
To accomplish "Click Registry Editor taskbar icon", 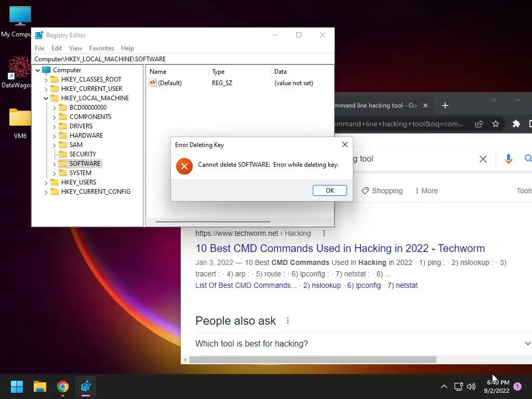I will [x=86, y=387].
